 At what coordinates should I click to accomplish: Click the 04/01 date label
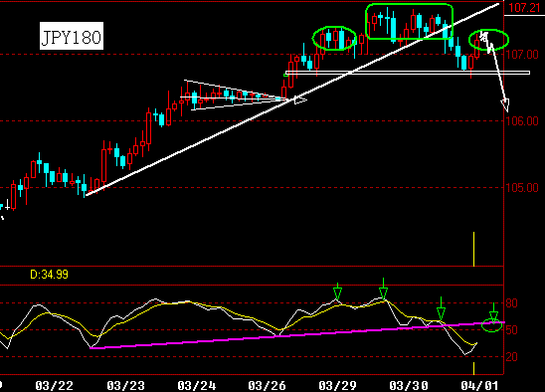[x=479, y=386]
